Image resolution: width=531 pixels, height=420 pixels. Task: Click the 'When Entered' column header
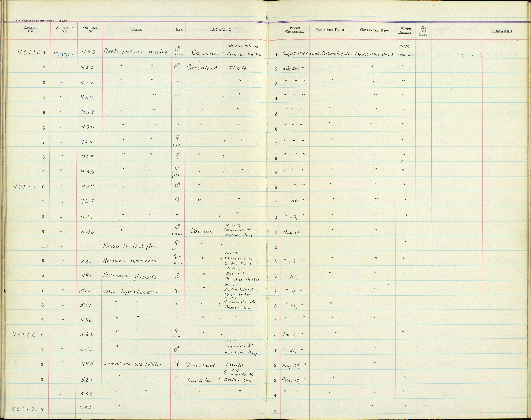tap(406, 31)
